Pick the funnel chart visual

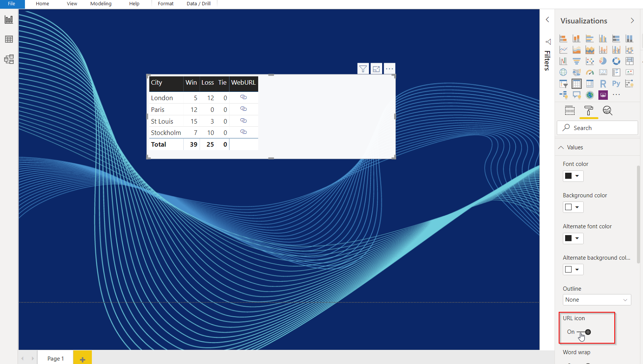click(x=576, y=61)
